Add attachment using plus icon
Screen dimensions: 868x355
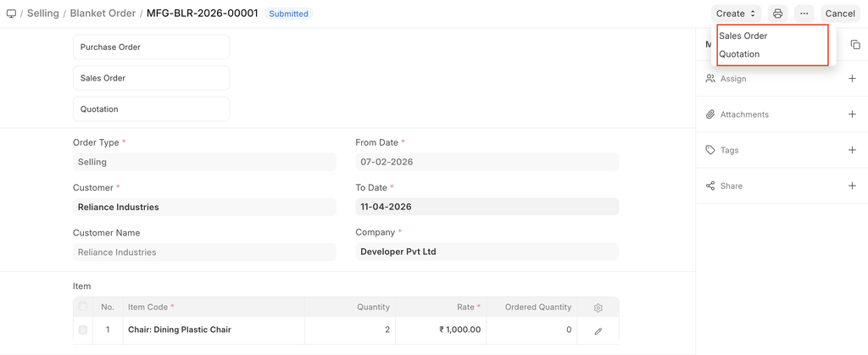pos(852,114)
